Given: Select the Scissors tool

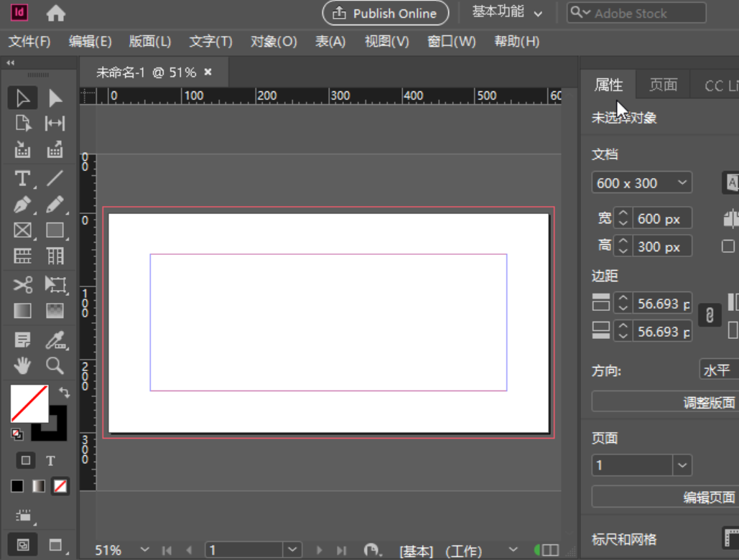Looking at the screenshot, I should (21, 284).
